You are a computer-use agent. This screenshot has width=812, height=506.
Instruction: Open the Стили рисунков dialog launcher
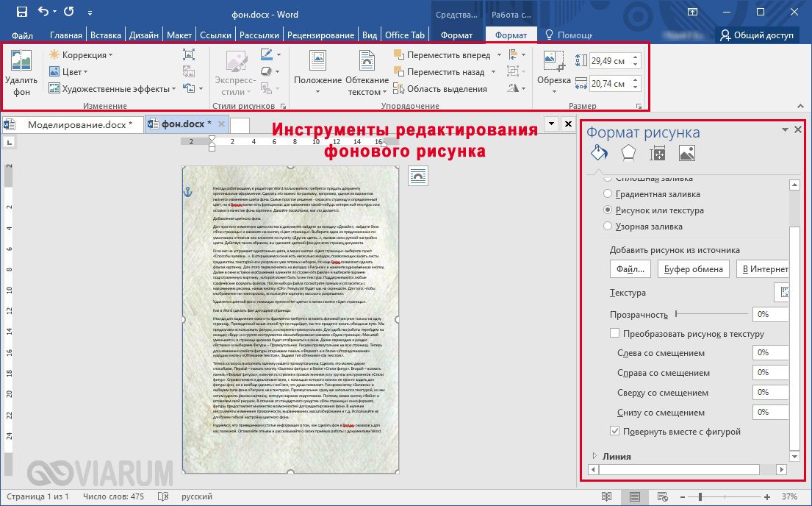click(283, 107)
